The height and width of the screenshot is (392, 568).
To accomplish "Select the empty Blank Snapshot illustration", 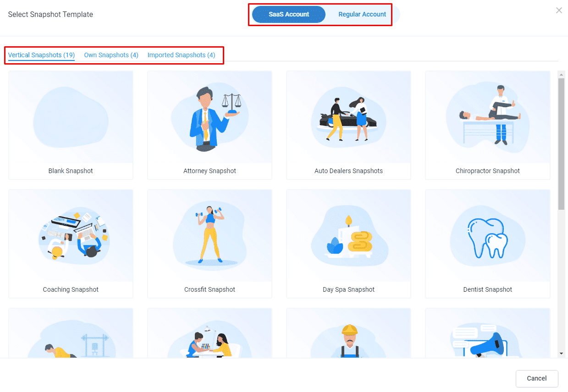I will tap(71, 117).
